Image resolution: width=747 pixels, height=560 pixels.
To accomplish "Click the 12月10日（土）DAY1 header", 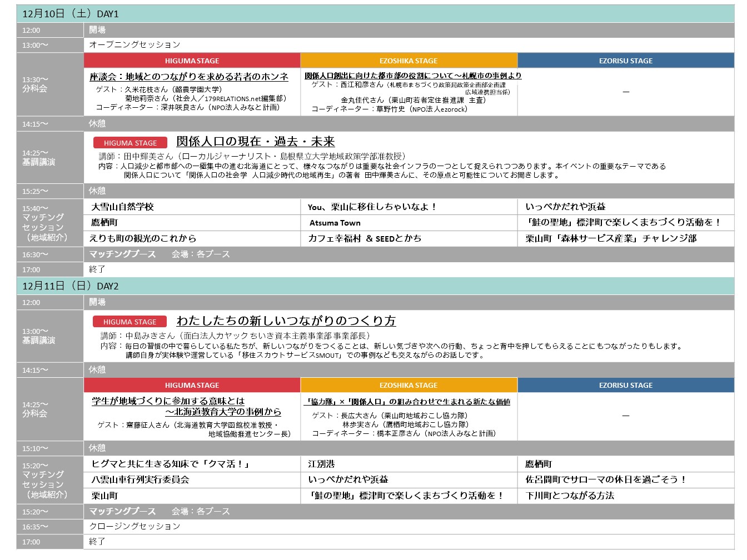I will [375, 14].
